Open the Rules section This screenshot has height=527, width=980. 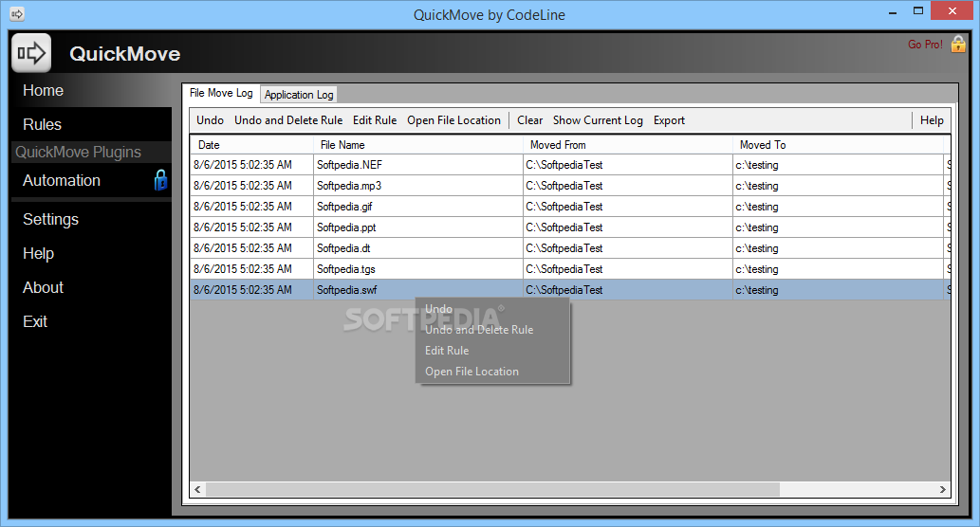pyautogui.click(x=42, y=124)
